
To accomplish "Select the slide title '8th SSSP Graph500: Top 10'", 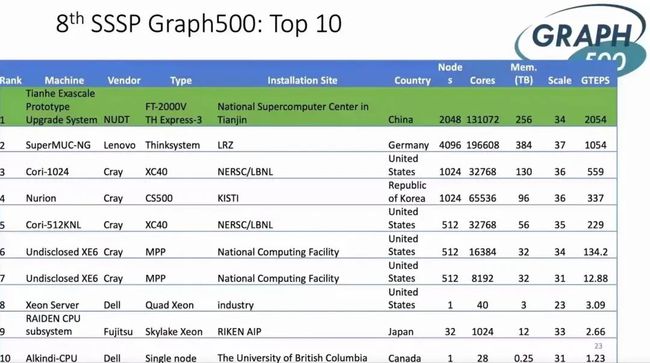I will (x=199, y=24).
